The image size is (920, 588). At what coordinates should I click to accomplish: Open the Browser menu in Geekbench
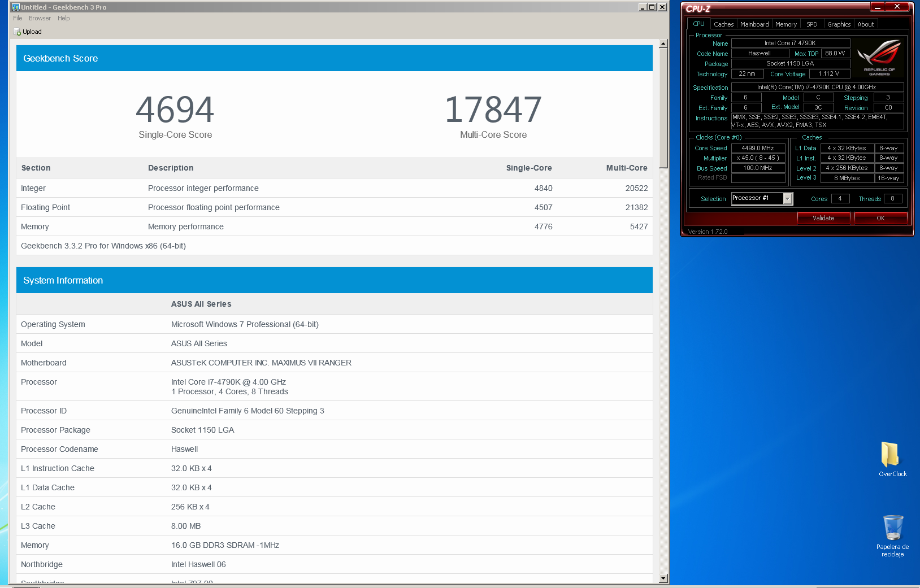pos(40,18)
